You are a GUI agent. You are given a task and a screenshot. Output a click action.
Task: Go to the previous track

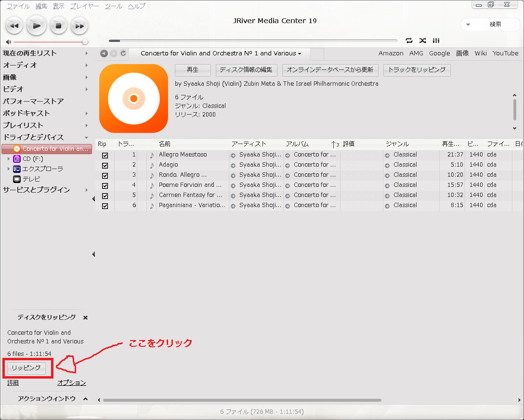pos(14,26)
